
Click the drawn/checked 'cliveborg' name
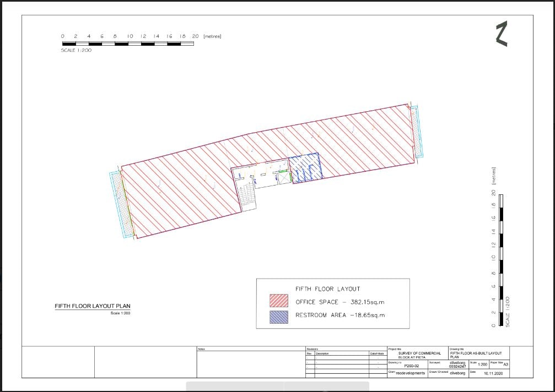(457, 373)
